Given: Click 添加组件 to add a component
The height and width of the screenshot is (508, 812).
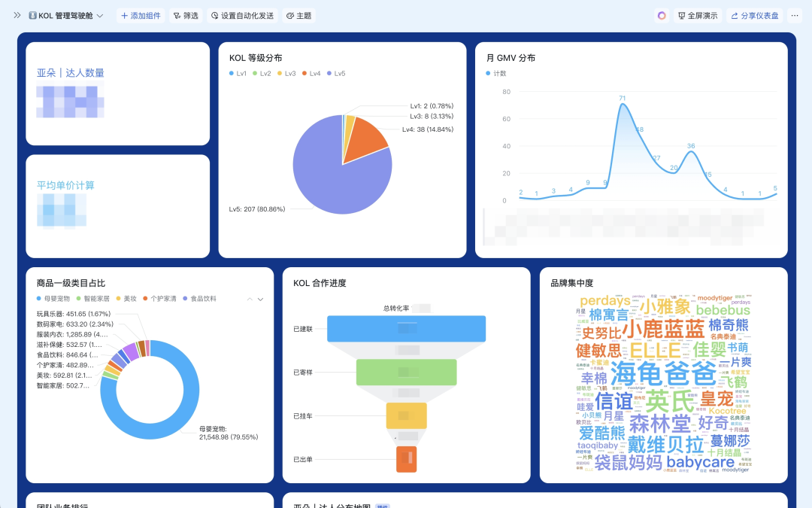Looking at the screenshot, I should tap(141, 16).
